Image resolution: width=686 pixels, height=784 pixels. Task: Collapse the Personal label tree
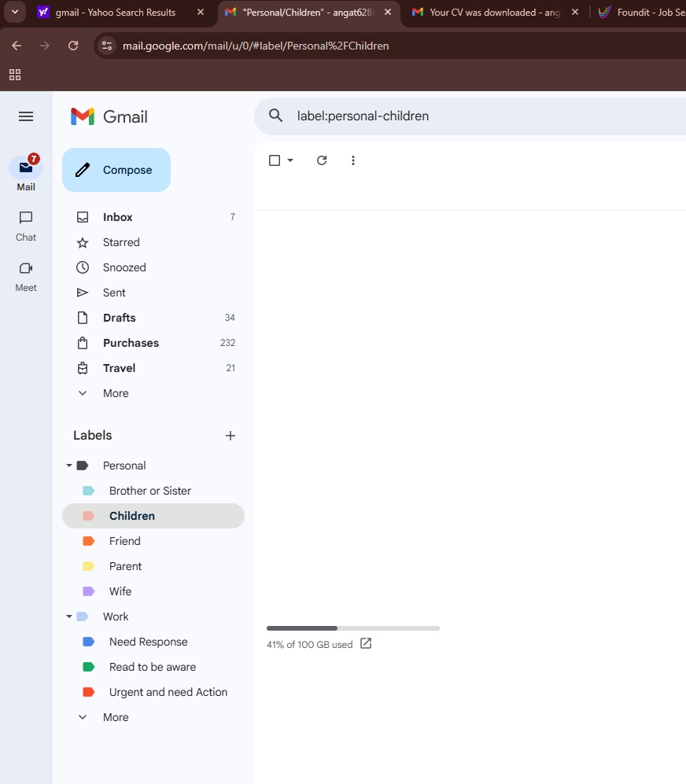click(x=69, y=466)
